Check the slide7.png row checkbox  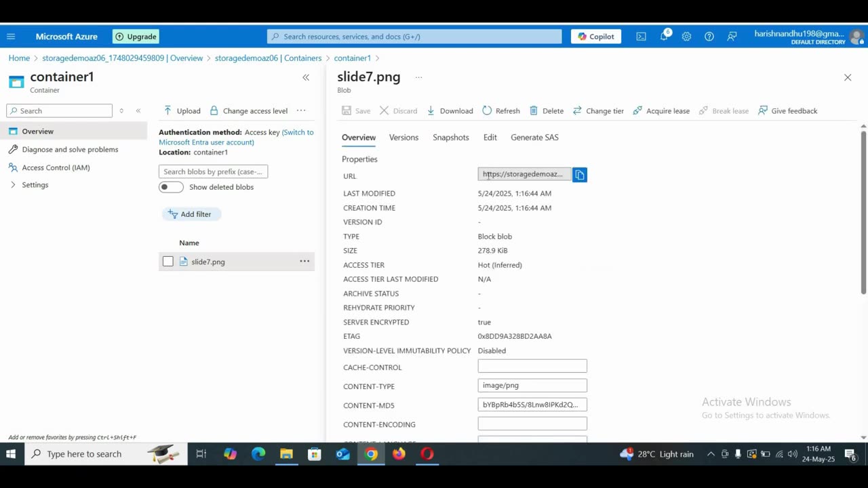pos(168,262)
